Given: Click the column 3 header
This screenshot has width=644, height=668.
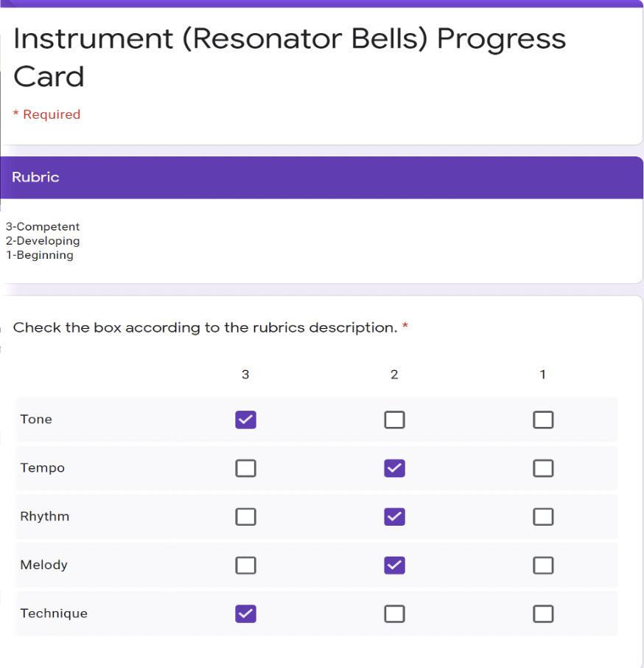Looking at the screenshot, I should point(245,375).
